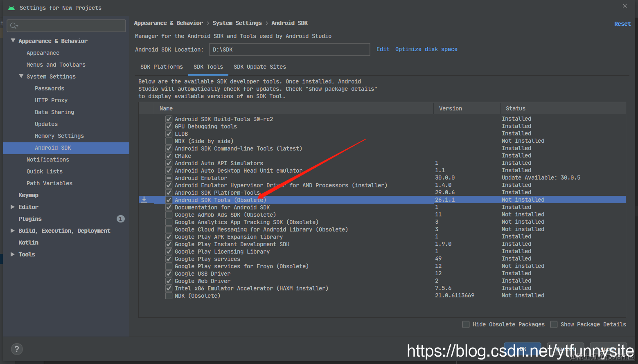This screenshot has width=638, height=364.
Task: Open Data Sharing settings
Action: 54,112
